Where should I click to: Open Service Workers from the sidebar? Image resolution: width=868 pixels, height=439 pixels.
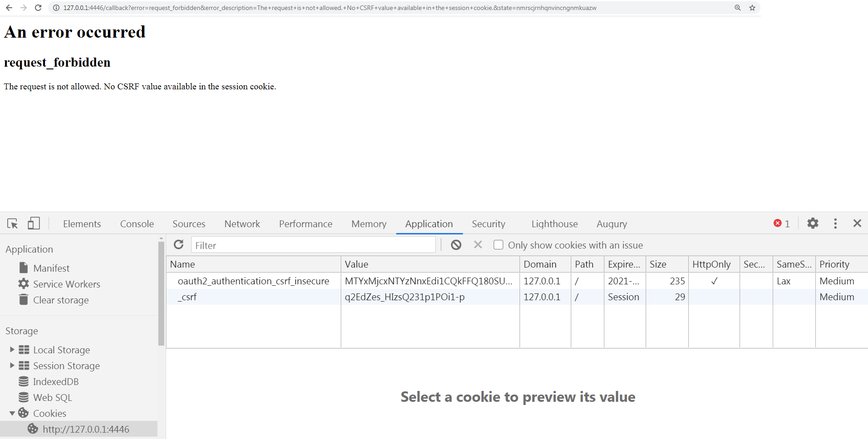point(66,284)
